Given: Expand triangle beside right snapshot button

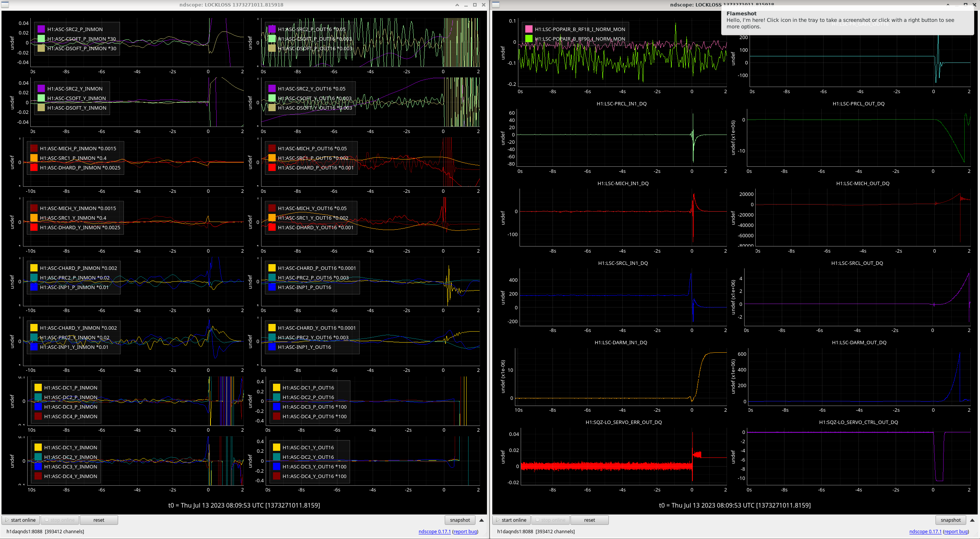Looking at the screenshot, I should pos(972,520).
